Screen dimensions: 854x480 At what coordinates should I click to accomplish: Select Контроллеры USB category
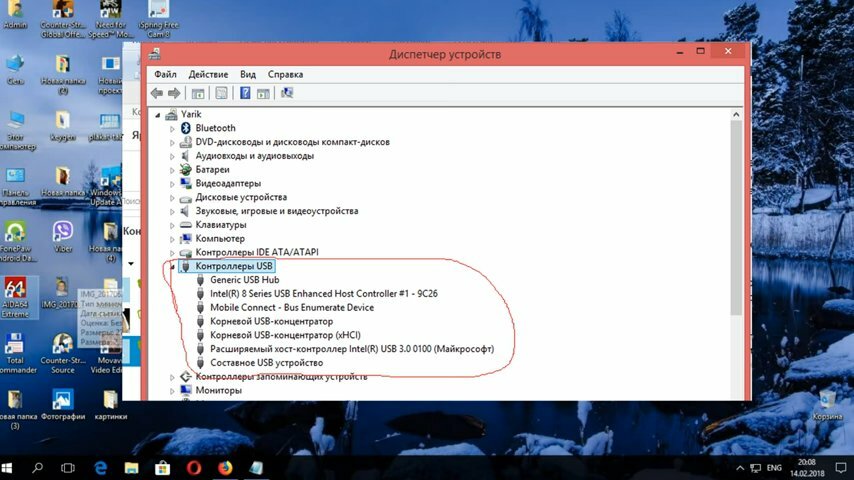pyautogui.click(x=234, y=266)
